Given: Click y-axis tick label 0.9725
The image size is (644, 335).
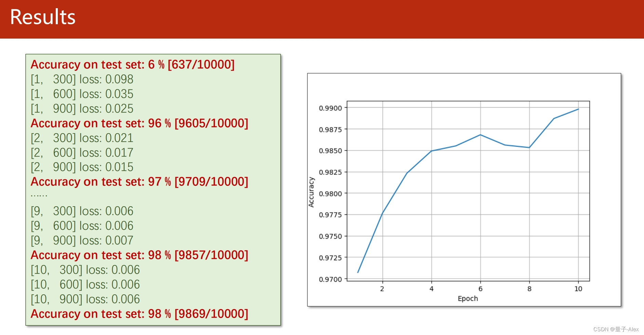Looking at the screenshot, I should point(330,258).
